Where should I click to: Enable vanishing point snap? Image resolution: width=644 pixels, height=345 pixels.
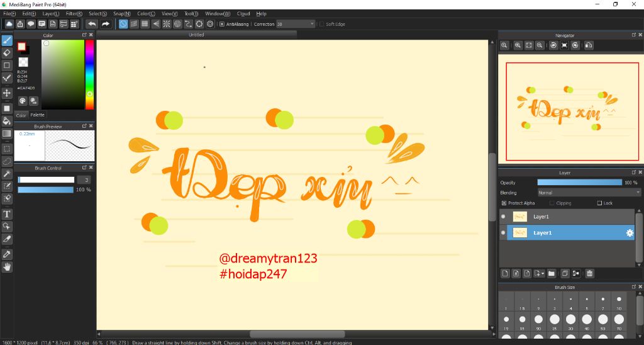pyautogui.click(x=156, y=24)
